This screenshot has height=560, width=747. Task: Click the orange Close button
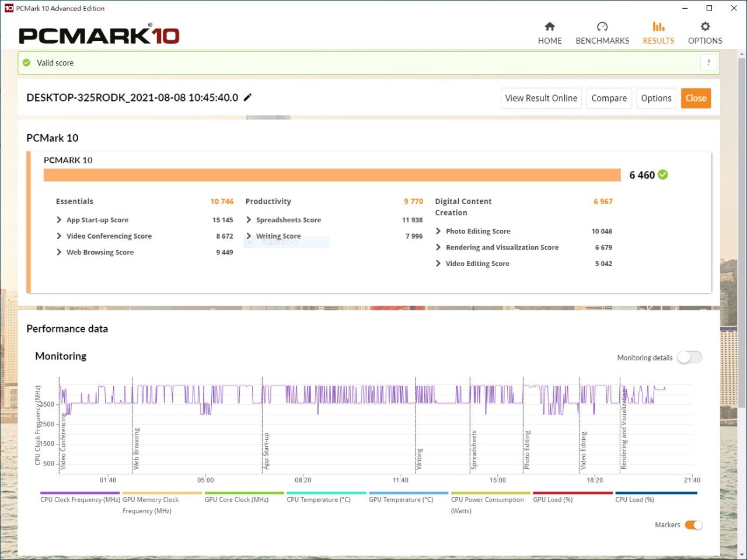click(x=696, y=98)
